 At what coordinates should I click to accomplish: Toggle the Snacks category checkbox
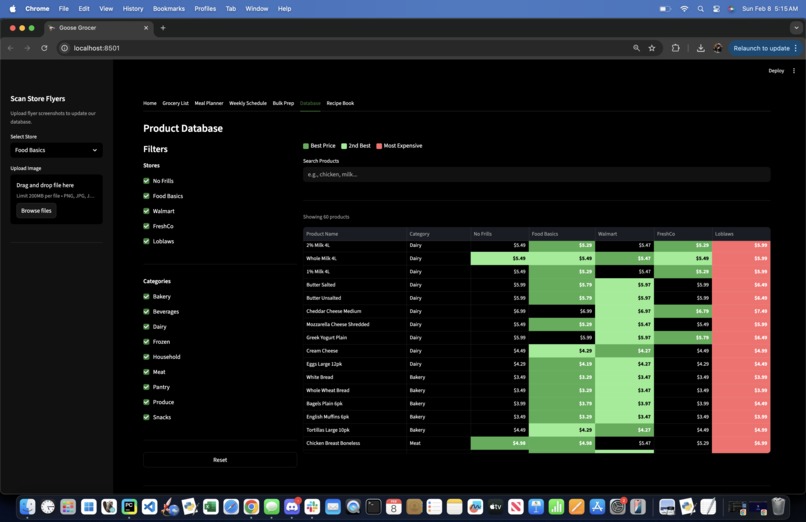click(146, 417)
